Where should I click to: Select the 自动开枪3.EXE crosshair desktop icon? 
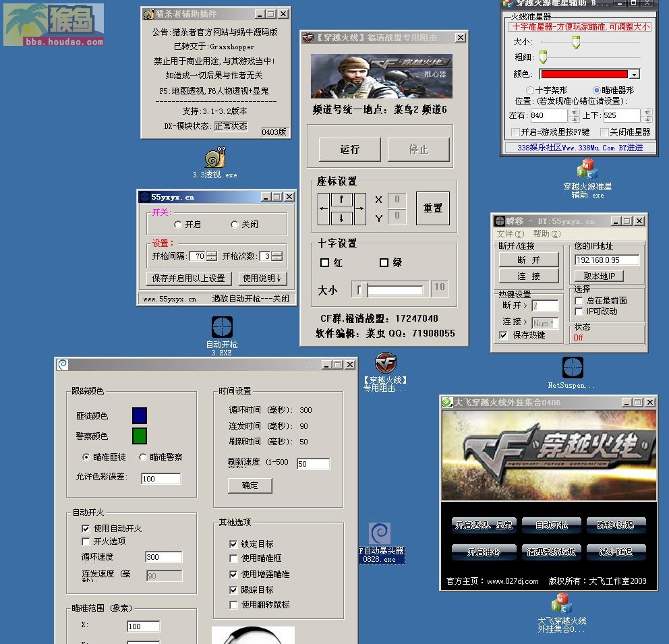pyautogui.click(x=223, y=327)
